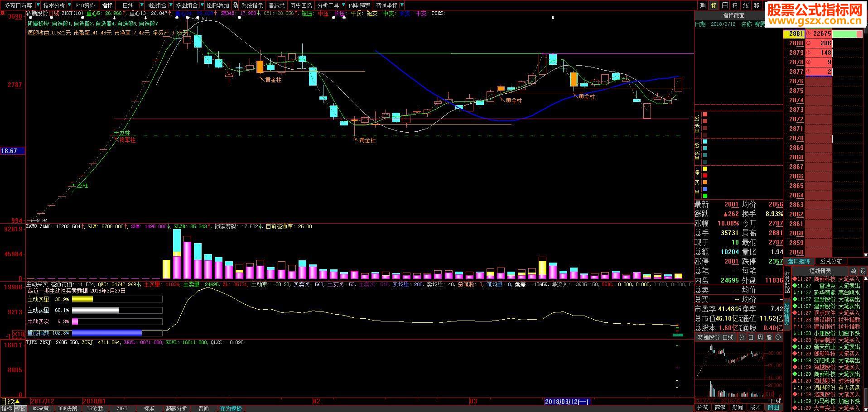Viewport: 868px width, 412px height.
Task: Click the 日 period button in mini chart
Action: (751, 337)
